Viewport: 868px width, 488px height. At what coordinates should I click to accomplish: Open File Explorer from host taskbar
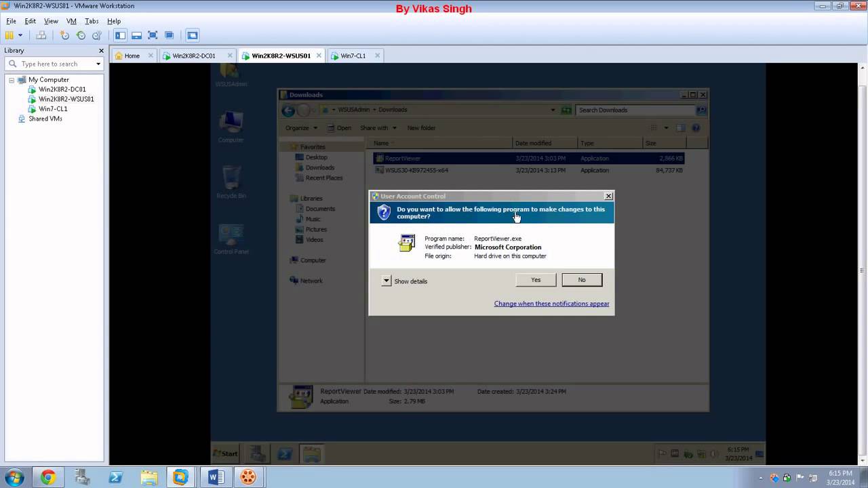149,478
